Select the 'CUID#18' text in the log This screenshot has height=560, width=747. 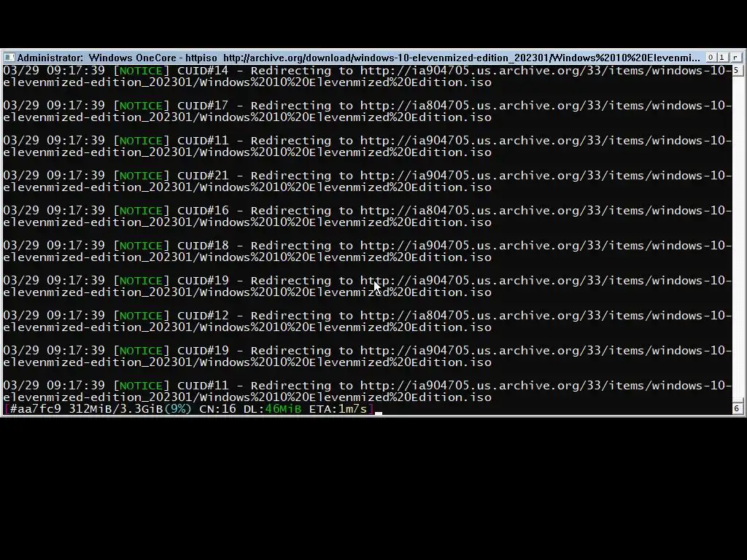pyautogui.click(x=203, y=246)
